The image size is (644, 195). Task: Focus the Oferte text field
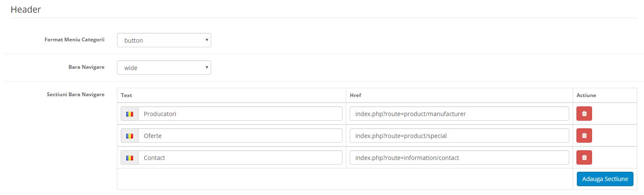click(x=240, y=135)
